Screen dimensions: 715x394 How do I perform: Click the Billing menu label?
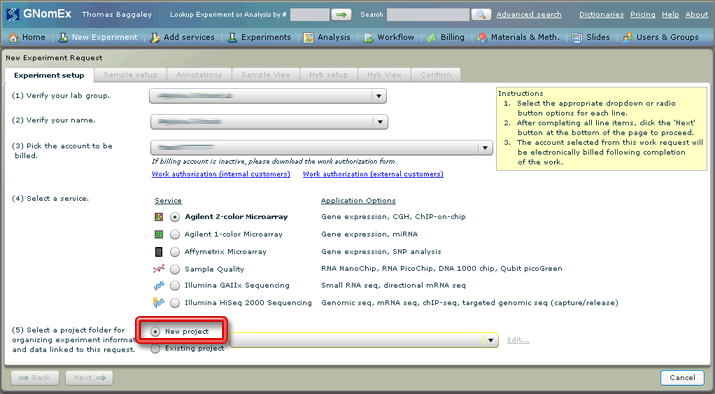click(x=452, y=37)
